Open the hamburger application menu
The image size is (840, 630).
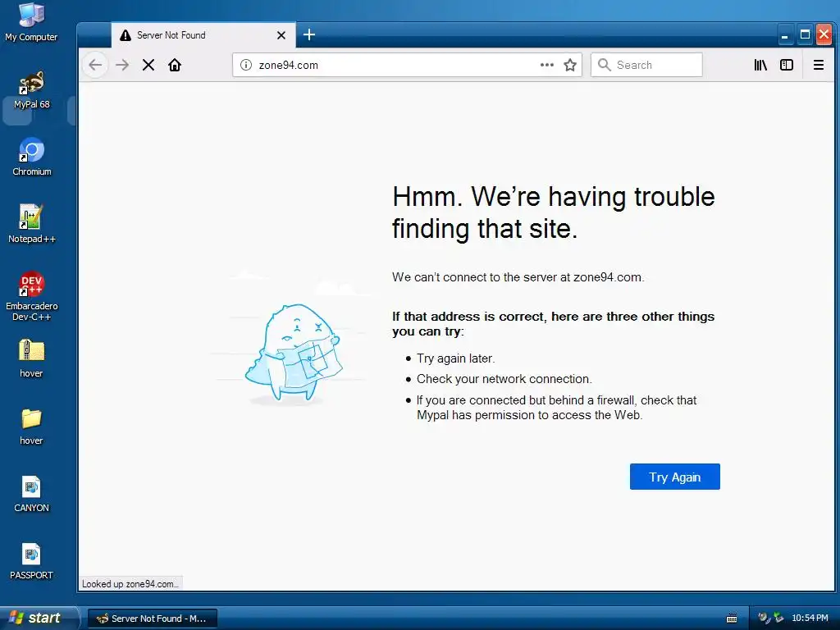click(x=819, y=65)
